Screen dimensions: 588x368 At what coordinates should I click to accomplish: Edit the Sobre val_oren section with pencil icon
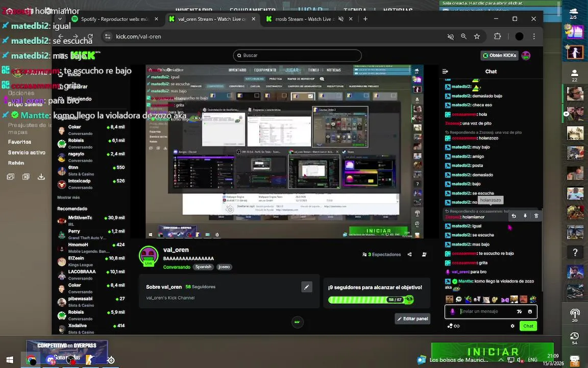click(306, 287)
